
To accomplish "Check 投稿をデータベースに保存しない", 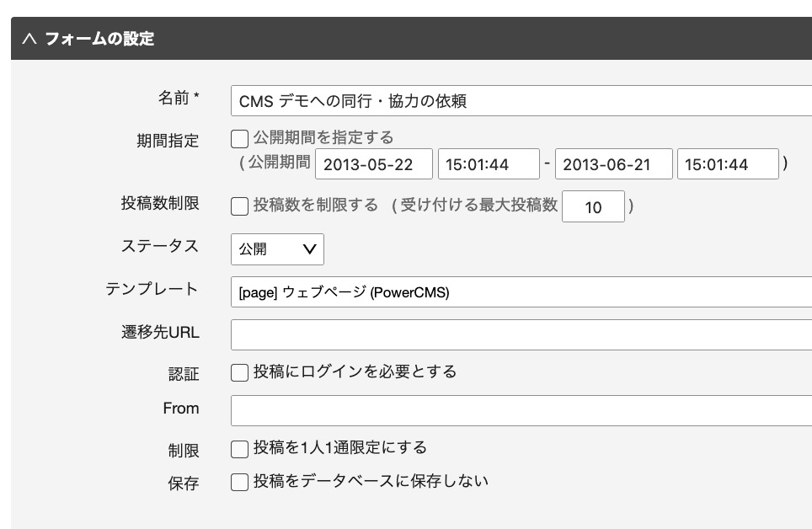I will coord(239,483).
